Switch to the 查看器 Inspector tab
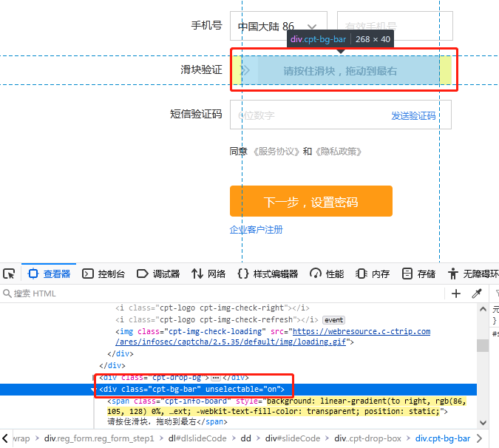Image resolution: width=499 pixels, height=448 pixels. pos(49,274)
